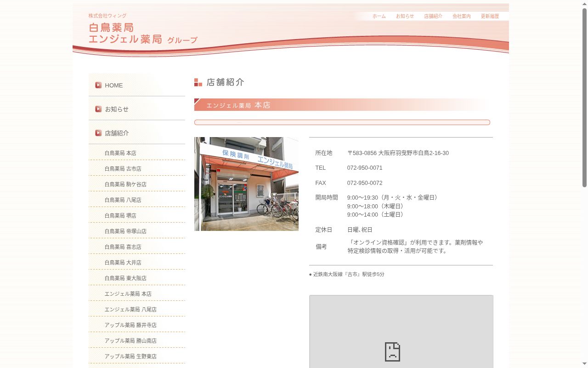Open お知らせ in the top navigation

pos(405,16)
